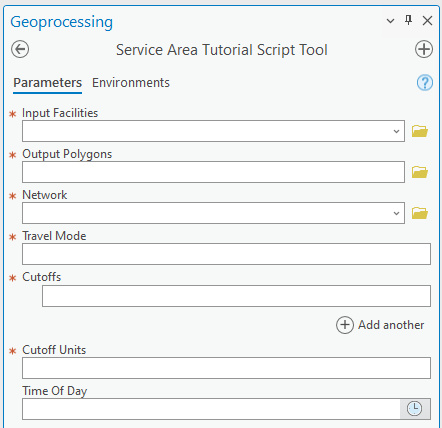
Task: Click the plus icon beside tool title
Action: (x=424, y=49)
